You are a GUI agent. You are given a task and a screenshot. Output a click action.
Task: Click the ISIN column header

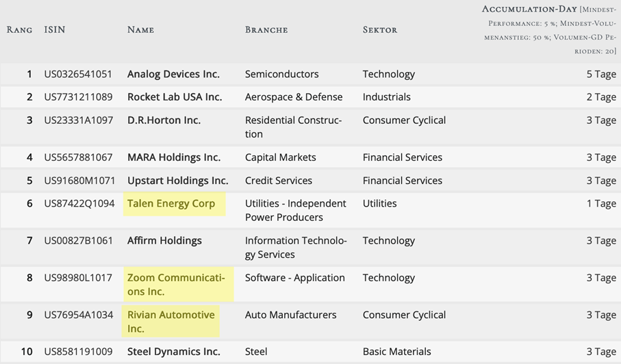(x=55, y=29)
